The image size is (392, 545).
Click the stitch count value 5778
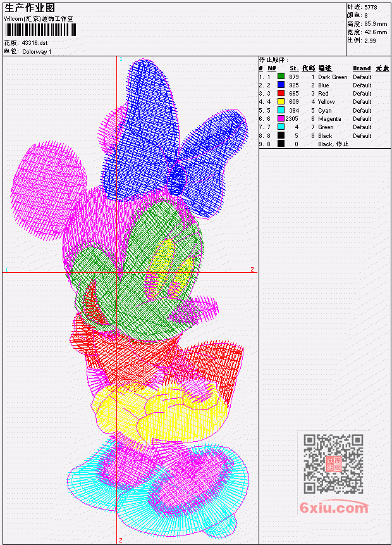(x=371, y=7)
